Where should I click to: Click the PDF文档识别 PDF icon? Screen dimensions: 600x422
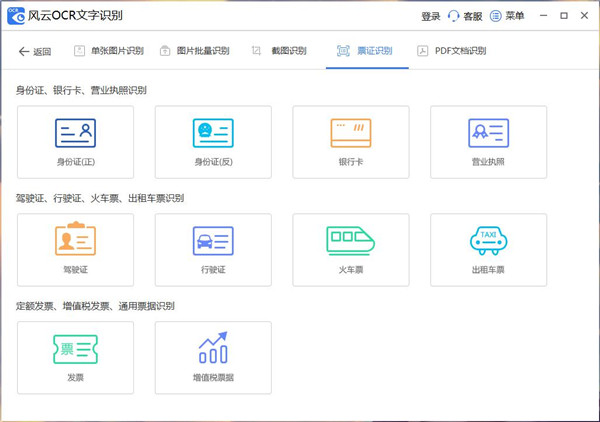[x=422, y=51]
